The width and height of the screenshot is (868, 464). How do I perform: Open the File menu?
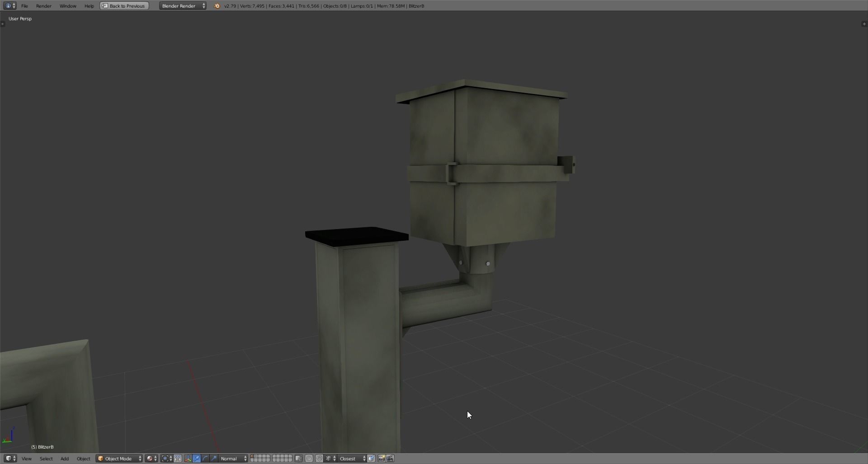tap(25, 6)
